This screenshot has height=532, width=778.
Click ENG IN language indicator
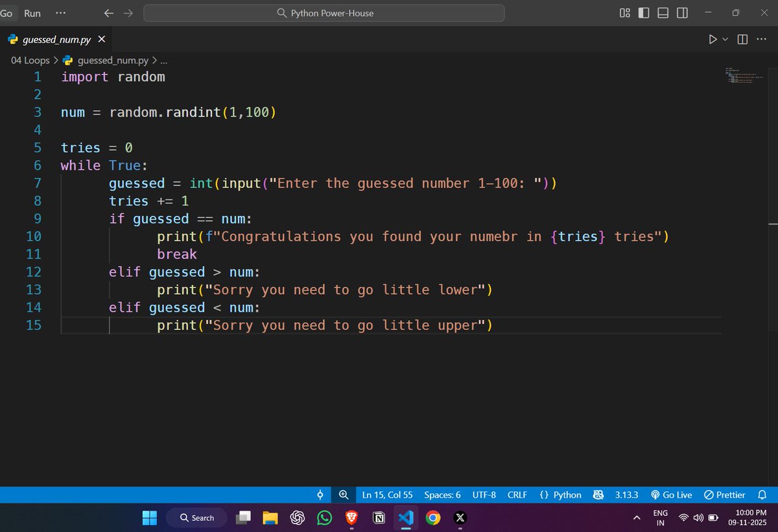[661, 518]
